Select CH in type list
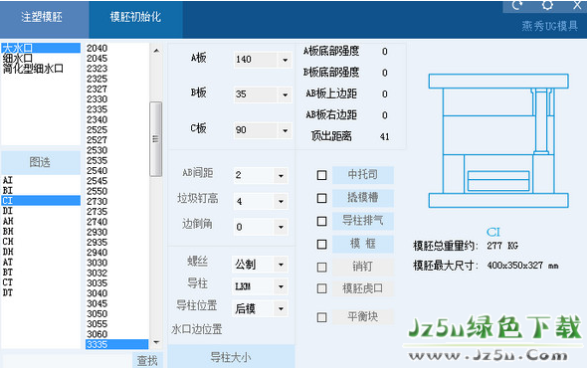Image resolution: width=588 pixels, height=368 pixels. (x=41, y=242)
